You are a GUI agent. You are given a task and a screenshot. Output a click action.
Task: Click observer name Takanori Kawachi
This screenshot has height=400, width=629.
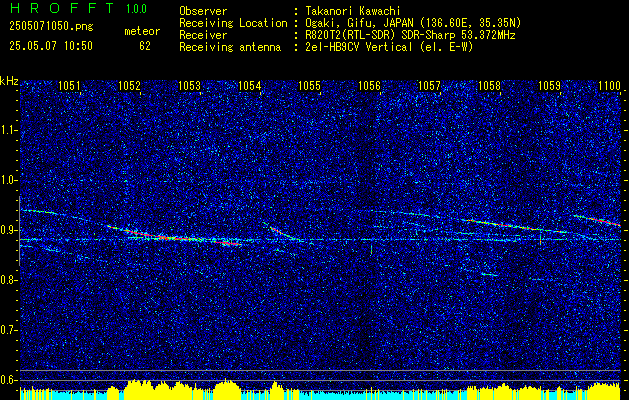point(353,11)
